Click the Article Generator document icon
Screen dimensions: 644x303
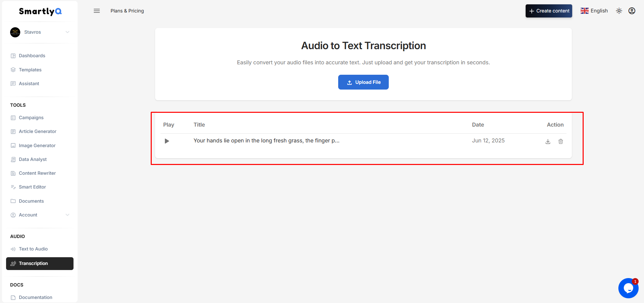(13, 132)
